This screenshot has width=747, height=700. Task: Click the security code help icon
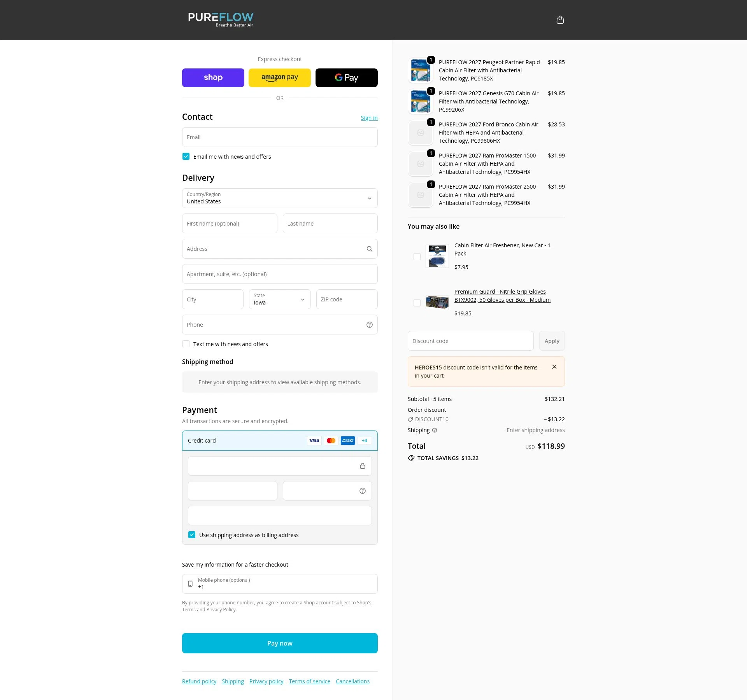tap(362, 490)
